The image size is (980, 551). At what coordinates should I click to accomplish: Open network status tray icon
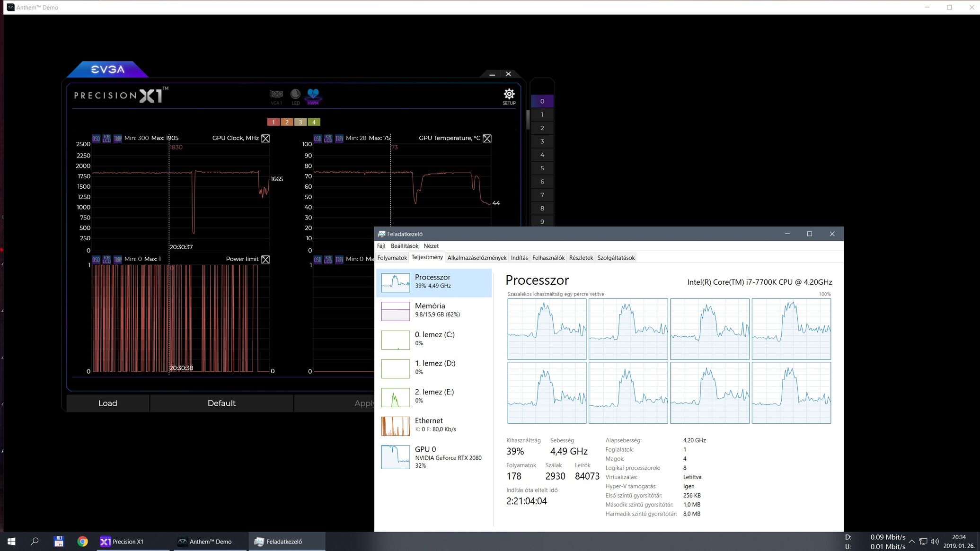(923, 542)
